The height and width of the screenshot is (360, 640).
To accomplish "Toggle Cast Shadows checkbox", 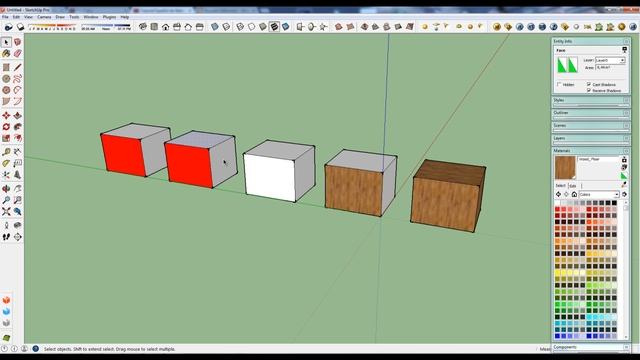I will [589, 84].
